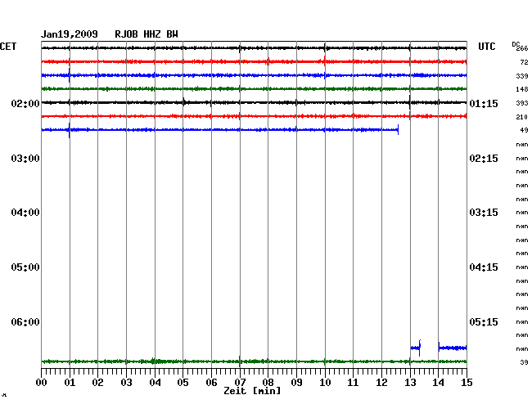Click the 15 minute axis label

pyautogui.click(x=467, y=382)
